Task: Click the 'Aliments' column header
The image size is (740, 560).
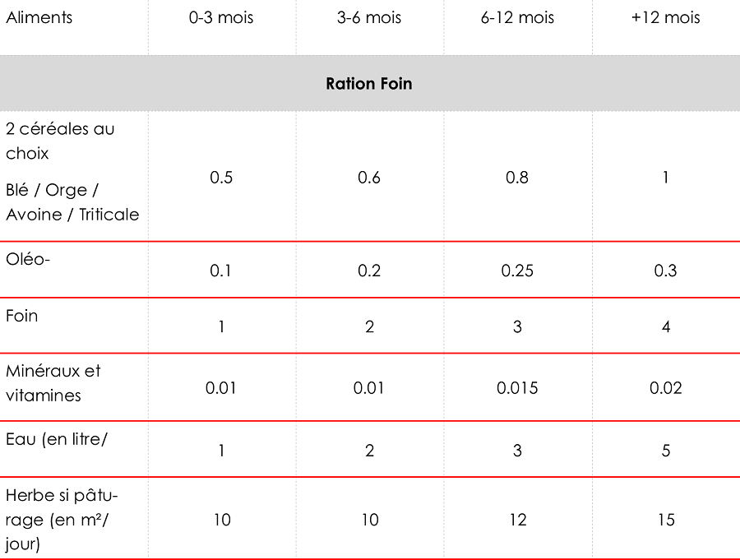Action: coord(39,17)
